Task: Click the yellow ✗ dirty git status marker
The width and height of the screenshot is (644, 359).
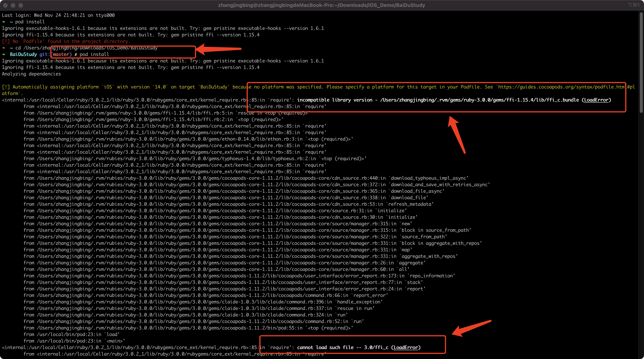Action: (x=76, y=54)
